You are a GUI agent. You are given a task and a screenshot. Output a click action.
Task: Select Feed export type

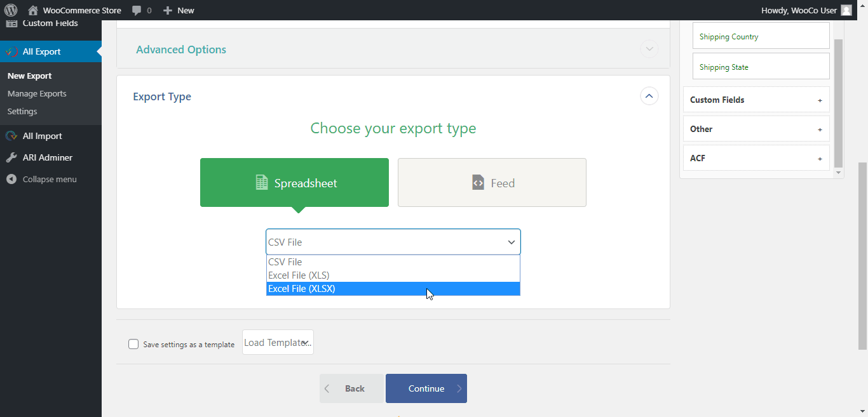[x=492, y=182]
